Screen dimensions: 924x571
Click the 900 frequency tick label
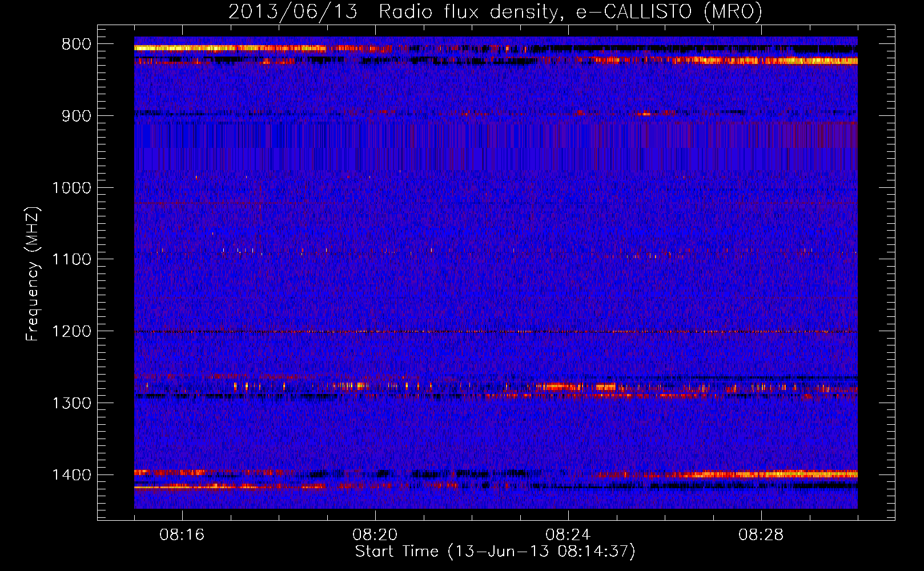77,116
